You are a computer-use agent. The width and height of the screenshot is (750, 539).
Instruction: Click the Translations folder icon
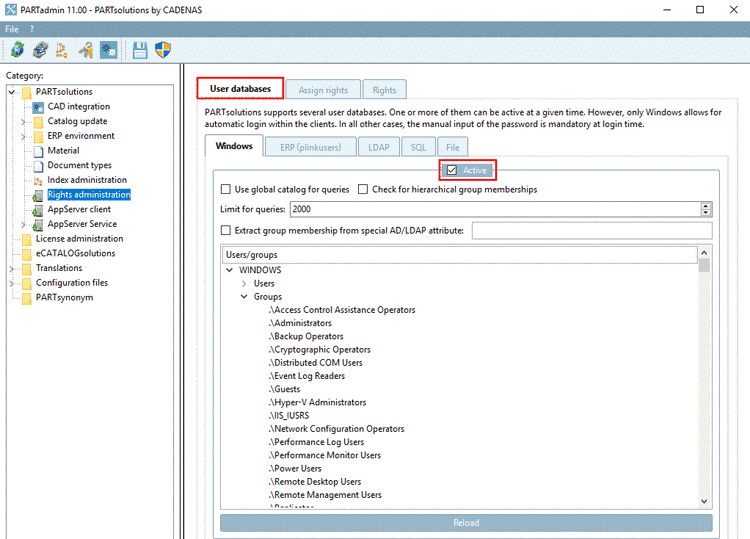(27, 268)
